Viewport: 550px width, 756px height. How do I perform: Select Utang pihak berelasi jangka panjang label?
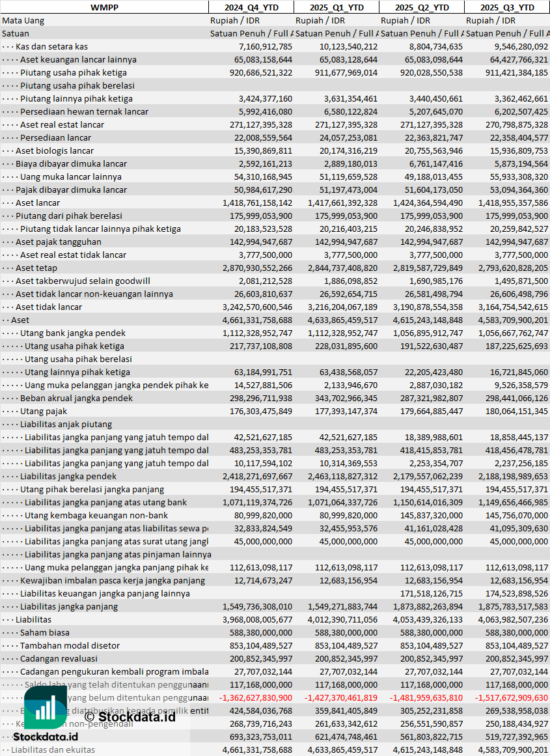tap(92, 490)
